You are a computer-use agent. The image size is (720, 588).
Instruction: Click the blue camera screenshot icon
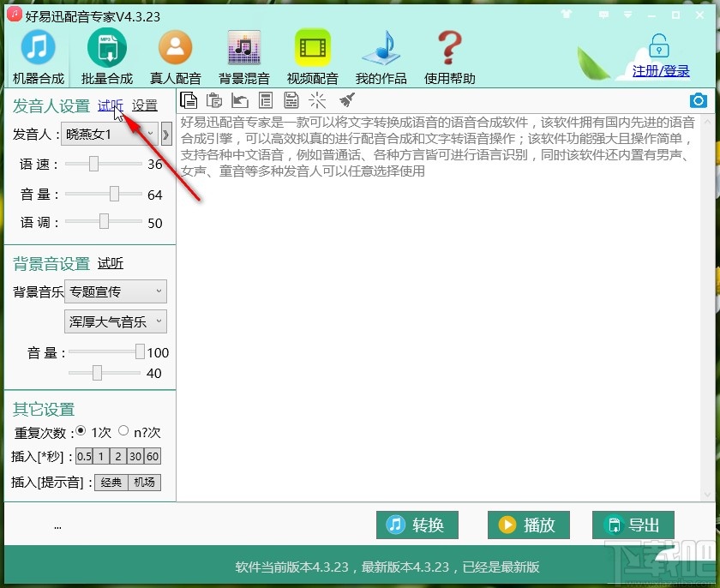698,100
